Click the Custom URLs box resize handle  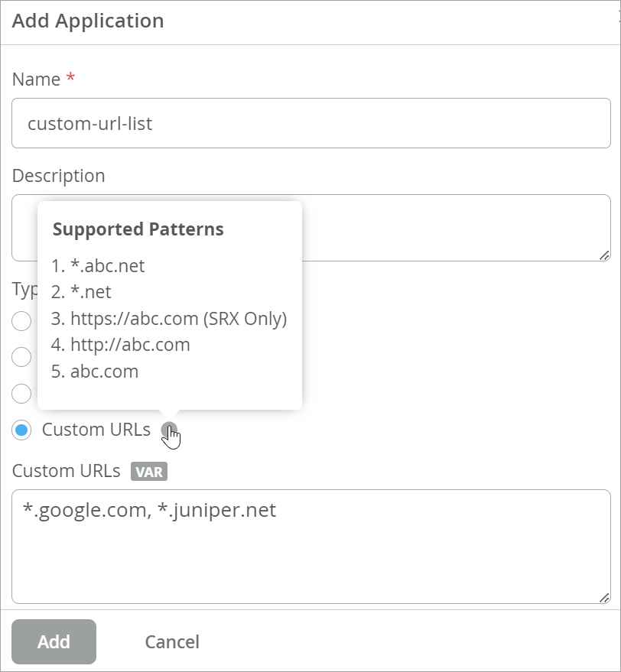(x=604, y=598)
